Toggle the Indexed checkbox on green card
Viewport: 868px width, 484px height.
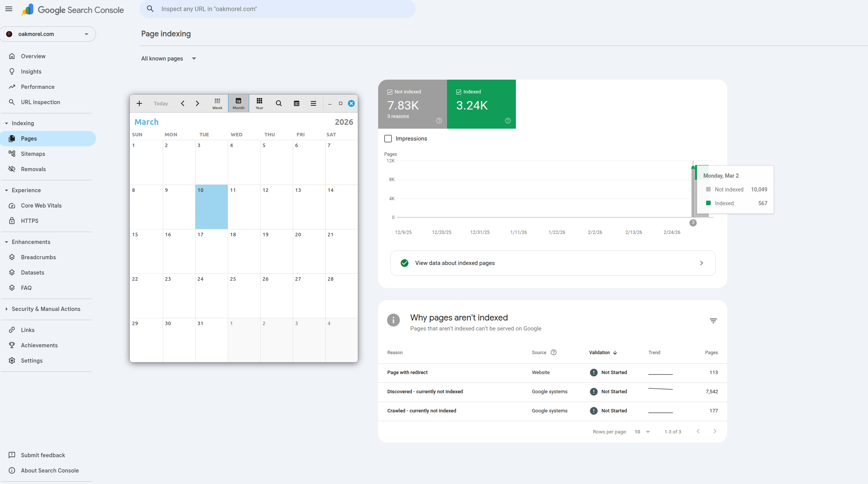(x=458, y=92)
